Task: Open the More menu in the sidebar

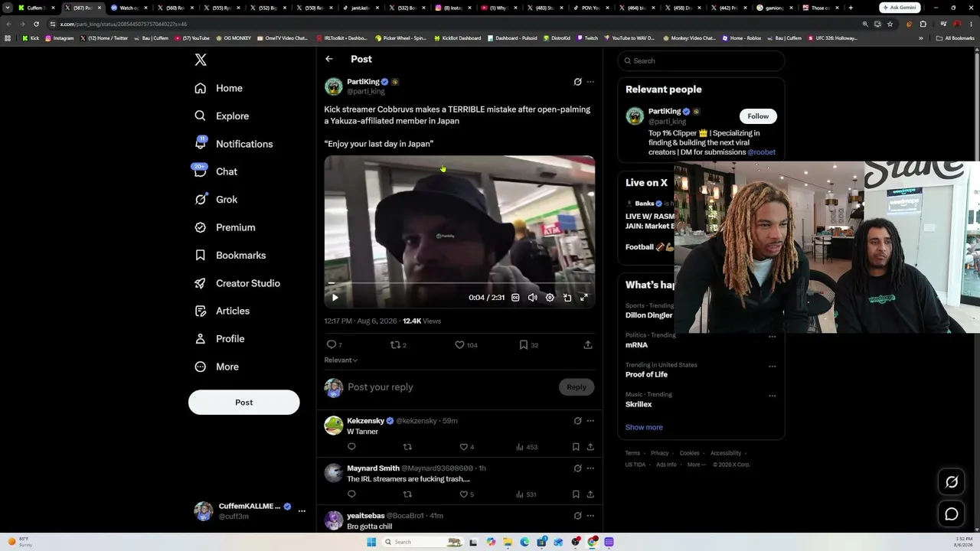Action: tap(216, 367)
